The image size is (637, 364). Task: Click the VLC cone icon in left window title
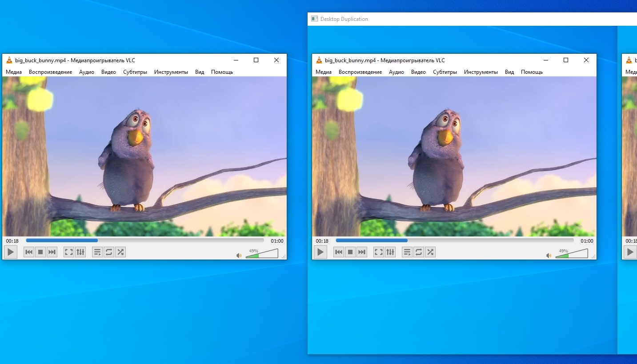9,60
